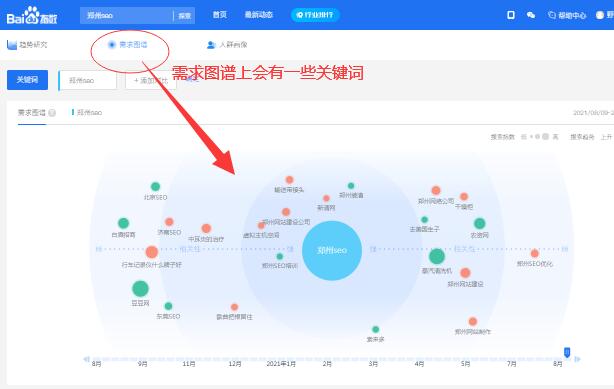The height and width of the screenshot is (389, 614).
Task: Open the trend research tab
Action: (x=27, y=45)
